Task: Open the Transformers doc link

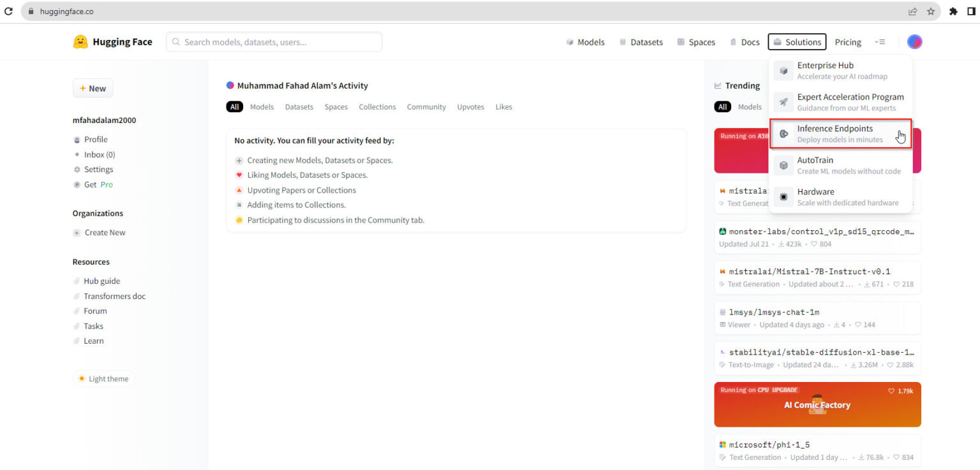Action: [114, 296]
